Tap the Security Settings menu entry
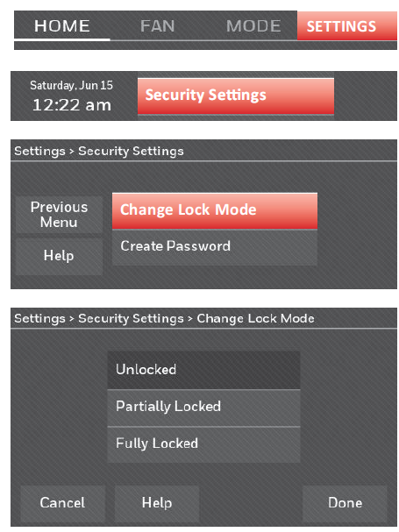399x532 pixels. point(236,96)
